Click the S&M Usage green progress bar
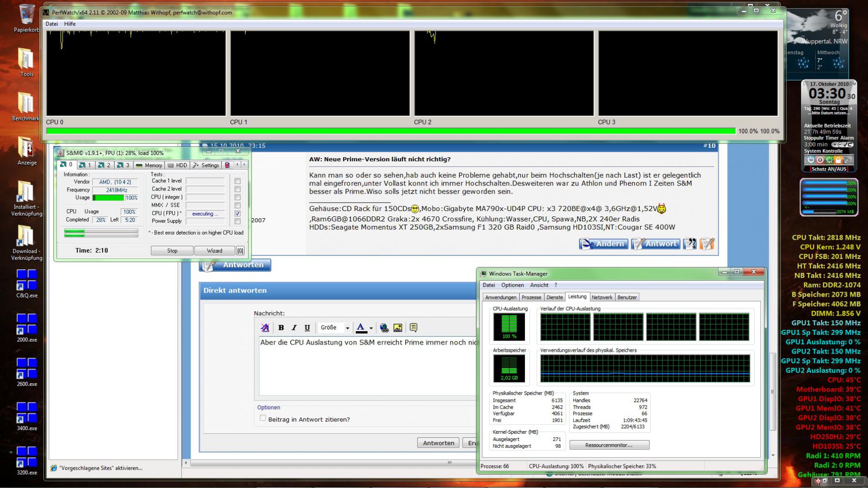This screenshot has height=488, width=868. click(x=108, y=198)
